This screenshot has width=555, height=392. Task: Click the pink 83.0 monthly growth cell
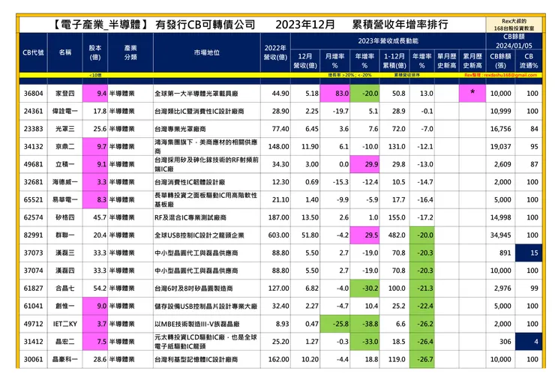pyautogui.click(x=334, y=94)
